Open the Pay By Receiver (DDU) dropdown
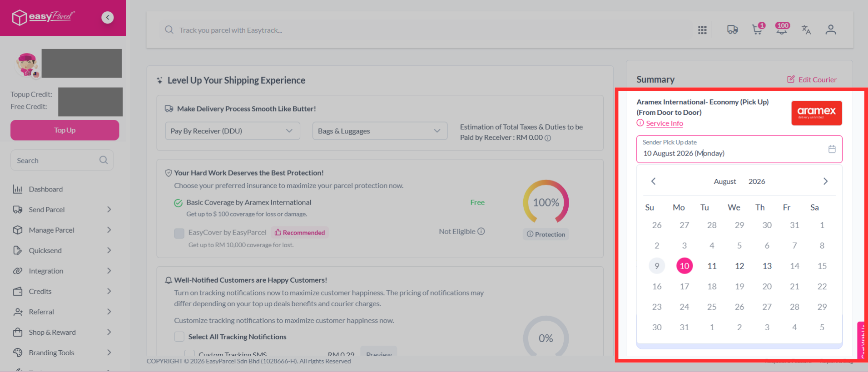The image size is (868, 372). 233,131
